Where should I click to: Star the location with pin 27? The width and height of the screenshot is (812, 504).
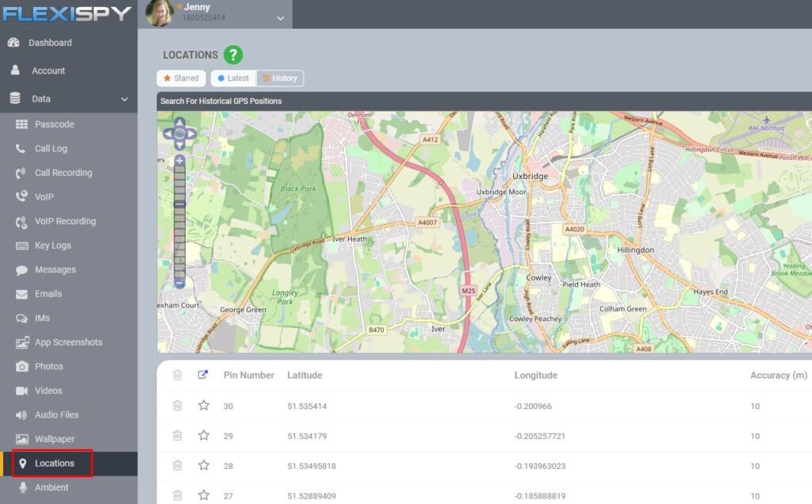click(204, 495)
